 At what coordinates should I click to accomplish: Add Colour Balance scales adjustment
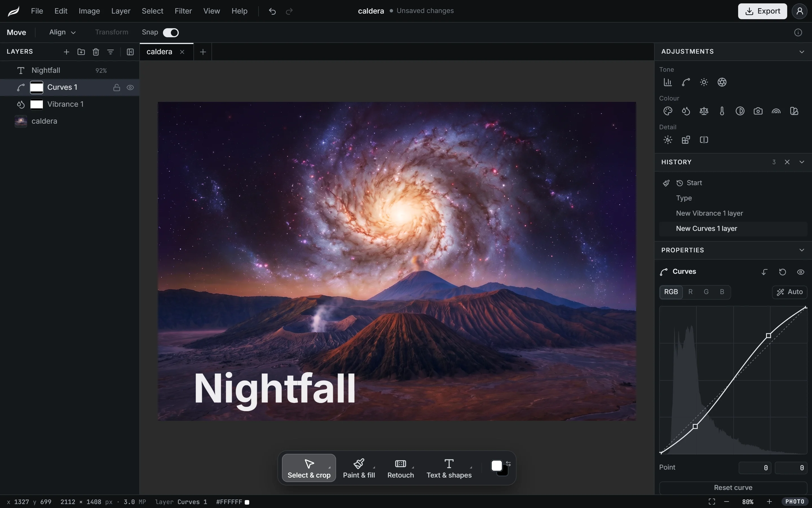coord(704,111)
